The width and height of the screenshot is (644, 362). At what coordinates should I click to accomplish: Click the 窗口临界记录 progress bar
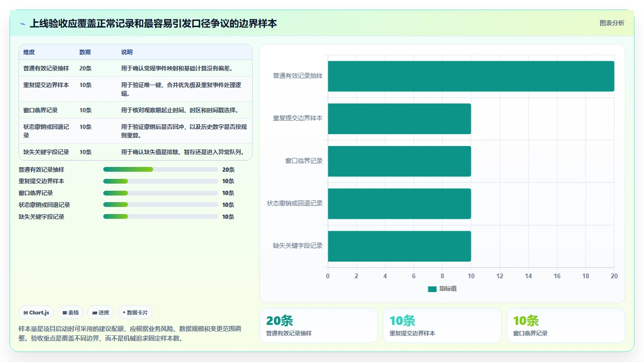161,193
